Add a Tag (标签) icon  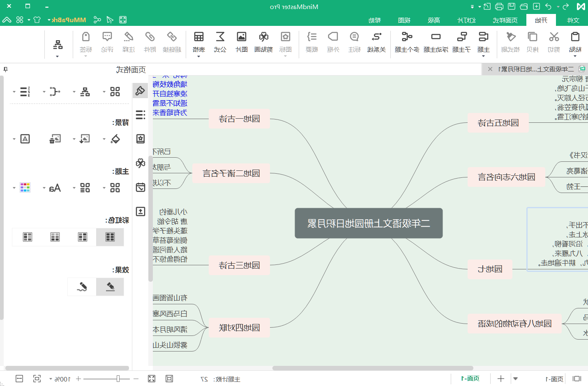[x=86, y=37]
